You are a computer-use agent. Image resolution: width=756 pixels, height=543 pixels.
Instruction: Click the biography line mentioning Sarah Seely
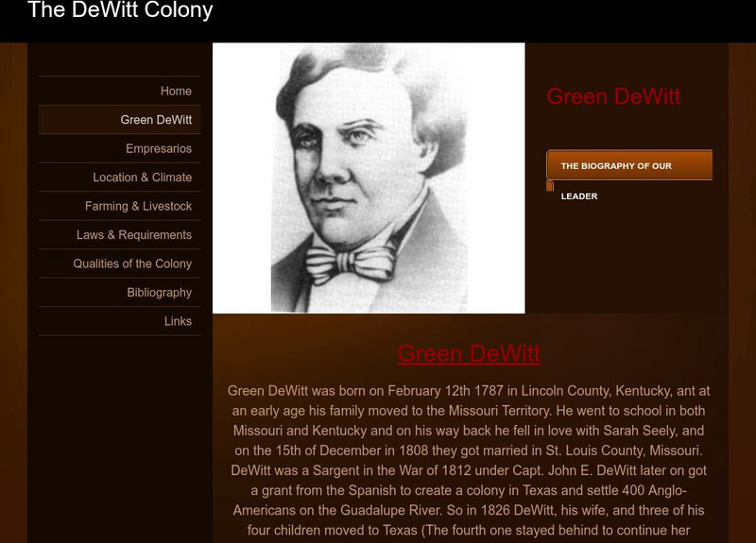tap(469, 431)
